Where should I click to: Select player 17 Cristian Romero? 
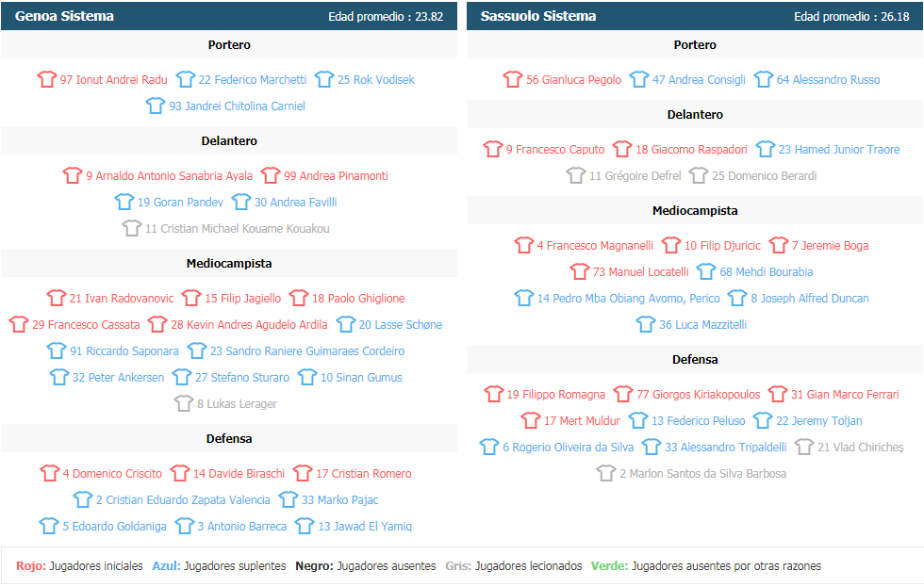pyautogui.click(x=364, y=473)
